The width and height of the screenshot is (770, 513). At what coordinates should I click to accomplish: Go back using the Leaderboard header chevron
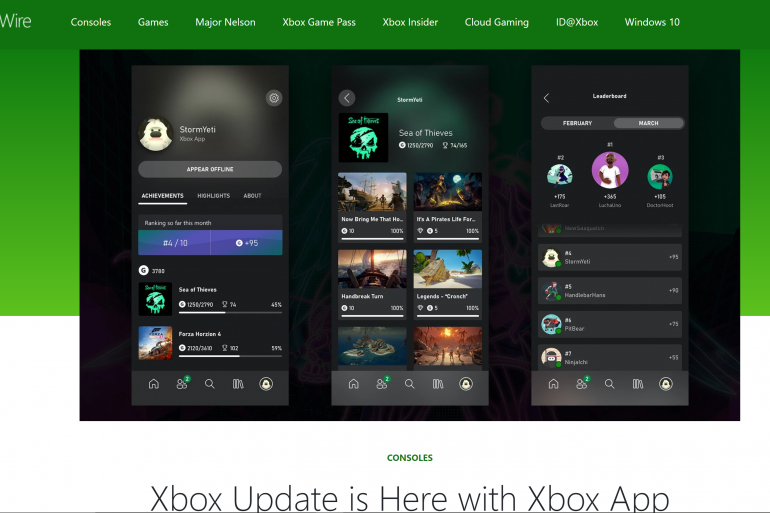[x=546, y=98]
